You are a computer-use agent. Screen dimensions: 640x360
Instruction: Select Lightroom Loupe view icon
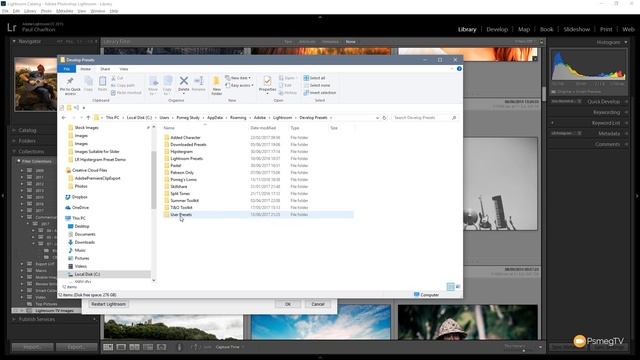pos(121,347)
